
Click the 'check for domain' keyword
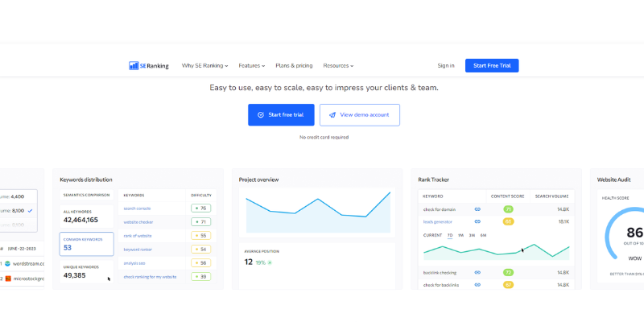(439, 209)
